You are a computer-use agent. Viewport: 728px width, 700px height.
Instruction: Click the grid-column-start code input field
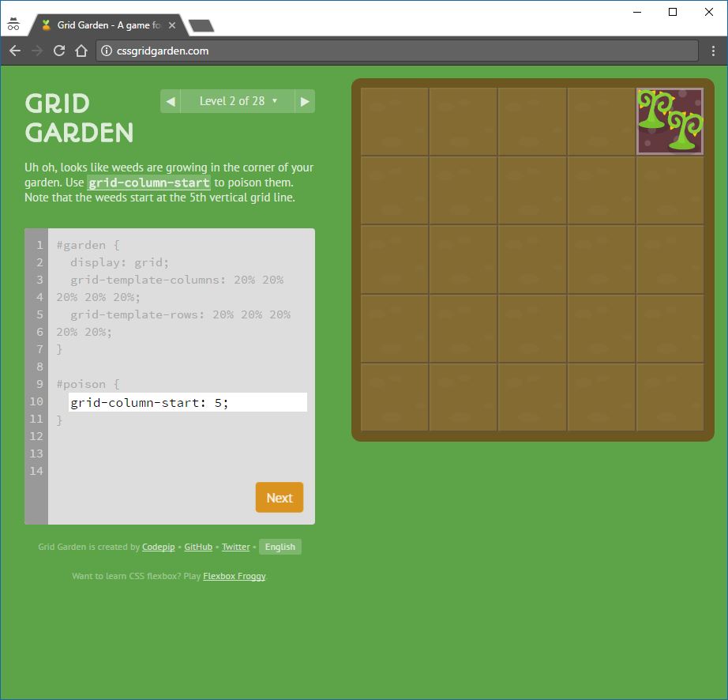click(186, 402)
